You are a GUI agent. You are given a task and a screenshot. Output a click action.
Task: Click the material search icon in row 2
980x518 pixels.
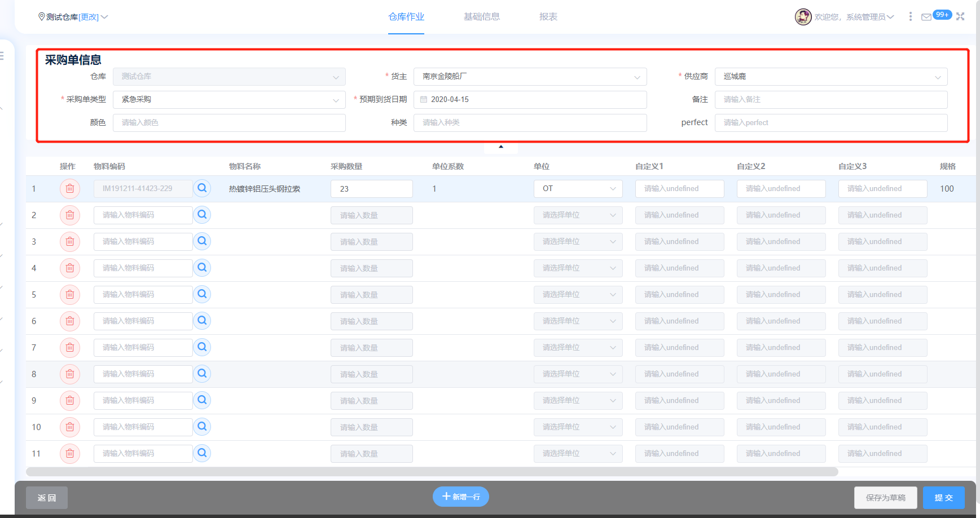(x=202, y=215)
